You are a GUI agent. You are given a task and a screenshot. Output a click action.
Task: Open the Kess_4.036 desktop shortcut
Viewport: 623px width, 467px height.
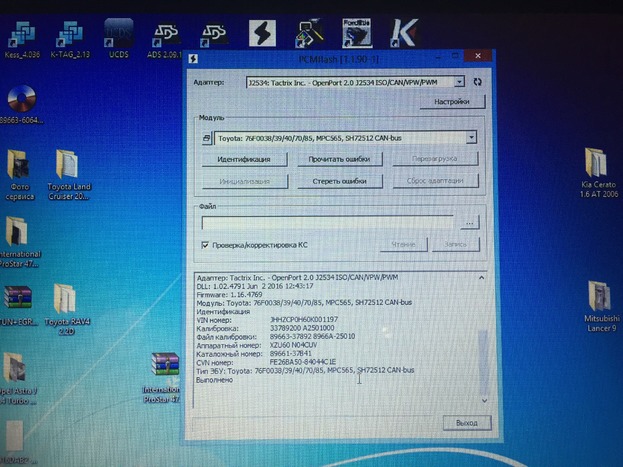click(x=20, y=36)
